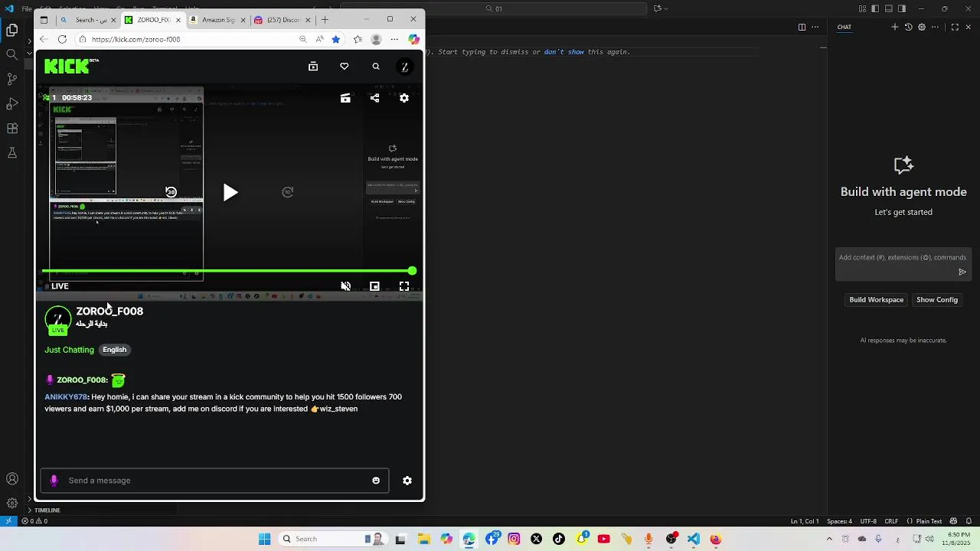The width and height of the screenshot is (980, 551).
Task: Open the VS Code Run and Debug view
Action: tap(12, 103)
